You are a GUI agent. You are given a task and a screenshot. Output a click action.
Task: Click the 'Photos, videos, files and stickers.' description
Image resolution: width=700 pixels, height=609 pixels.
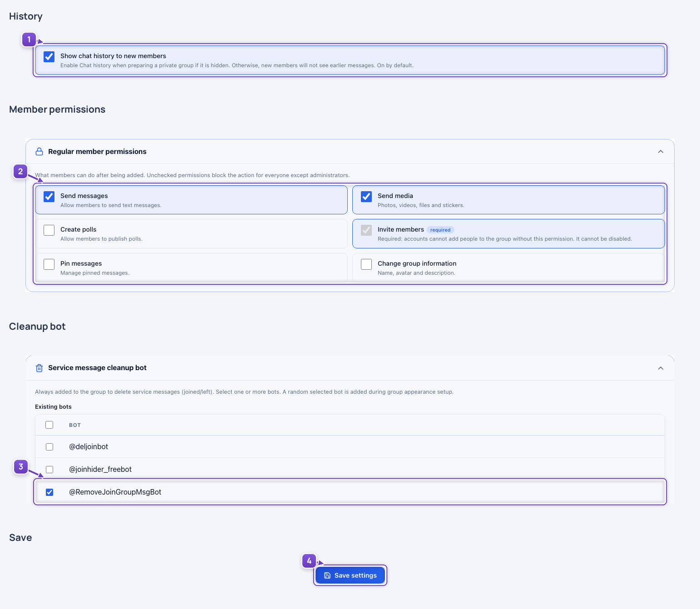(421, 205)
